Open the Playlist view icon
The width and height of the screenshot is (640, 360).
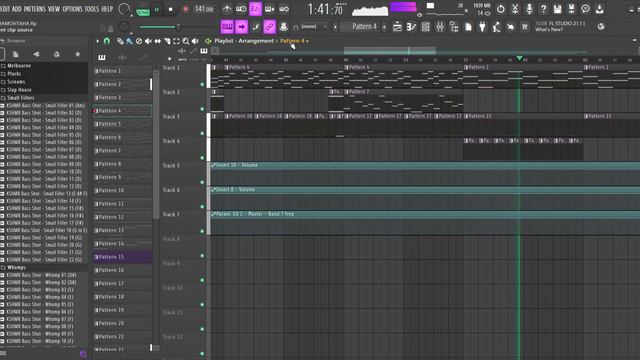397,27
